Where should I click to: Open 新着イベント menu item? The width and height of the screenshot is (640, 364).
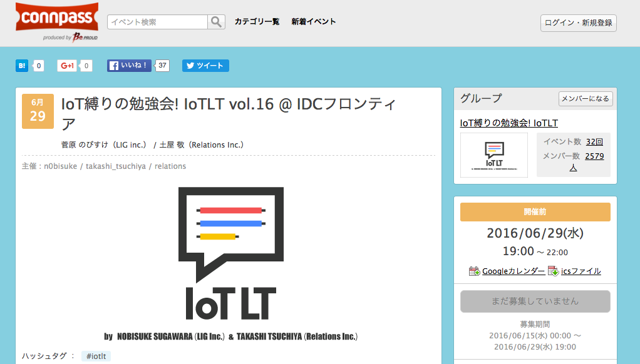[x=314, y=22]
